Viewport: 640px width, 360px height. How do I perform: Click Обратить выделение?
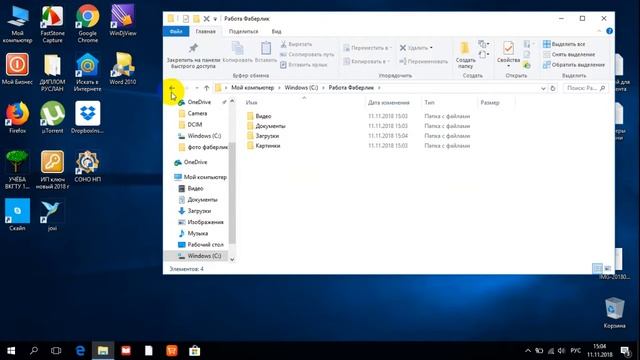[x=573, y=64]
